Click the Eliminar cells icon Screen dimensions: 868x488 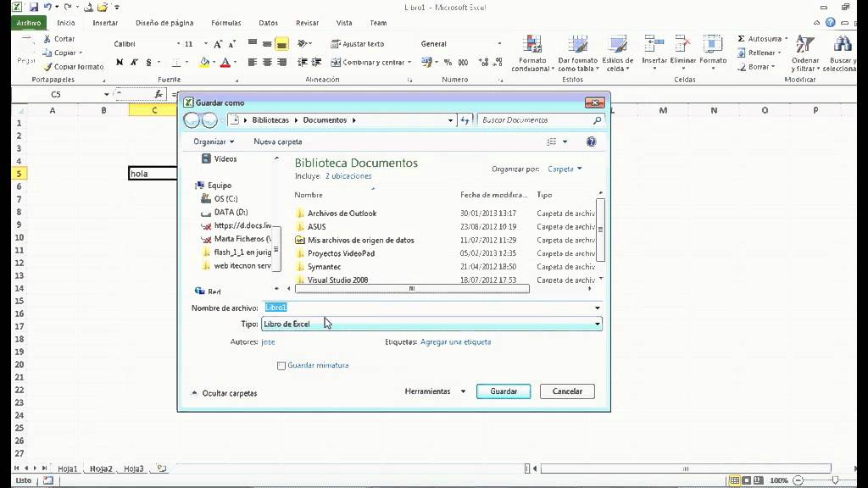[682, 44]
